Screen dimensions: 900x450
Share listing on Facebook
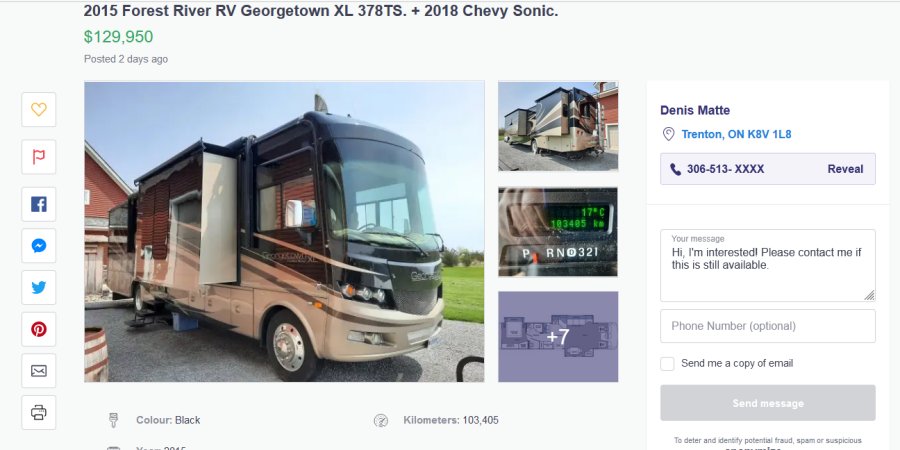39,204
